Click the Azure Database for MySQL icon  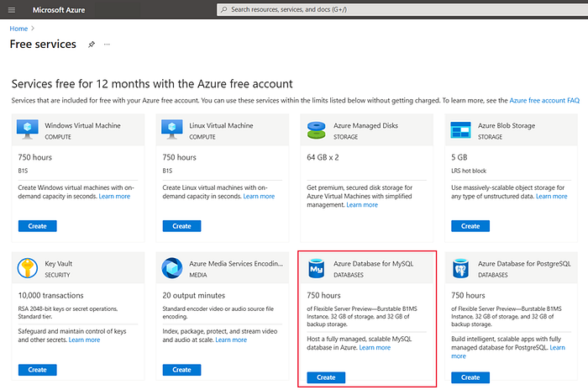(x=317, y=268)
